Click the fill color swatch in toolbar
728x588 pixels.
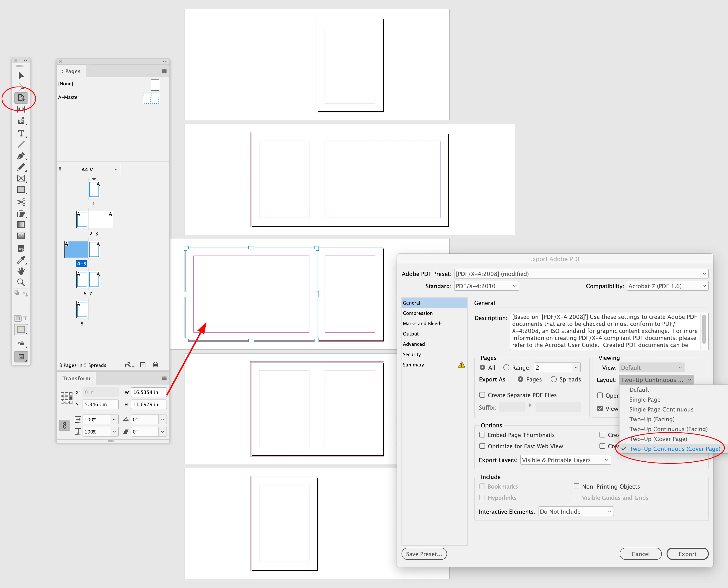pyautogui.click(x=21, y=329)
